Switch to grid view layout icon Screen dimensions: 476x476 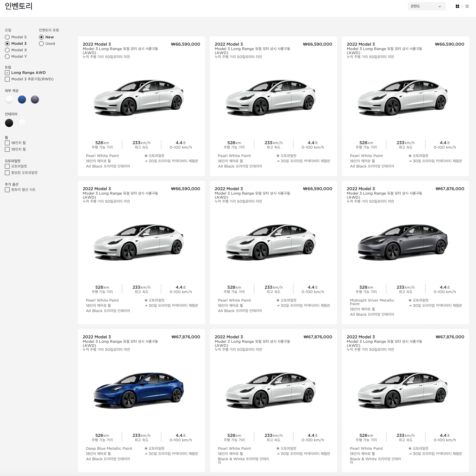[x=457, y=6]
